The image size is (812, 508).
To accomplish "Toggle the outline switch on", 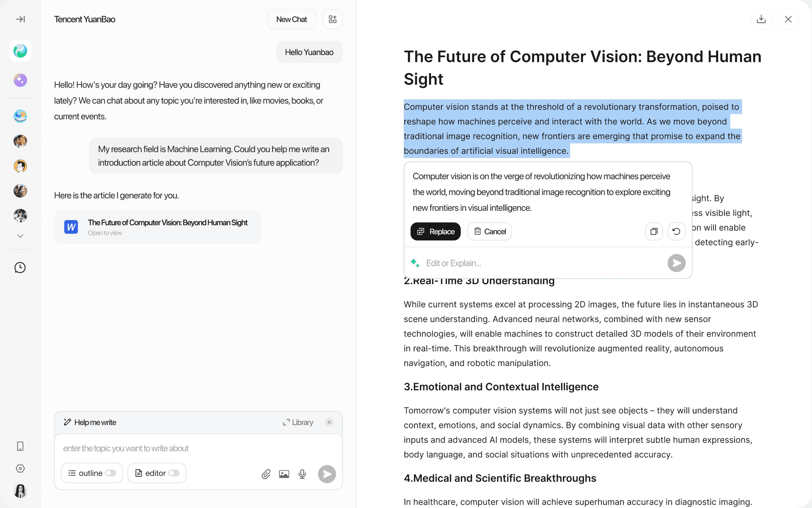I will pos(111,473).
